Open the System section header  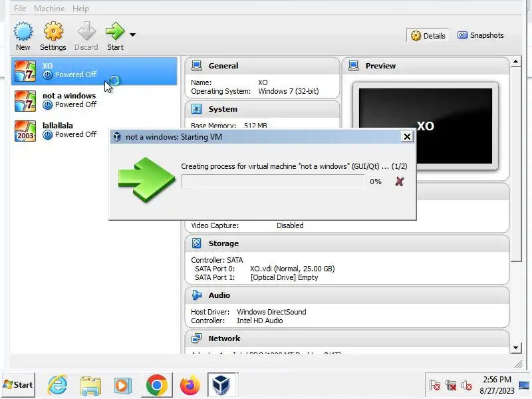[x=262, y=109]
